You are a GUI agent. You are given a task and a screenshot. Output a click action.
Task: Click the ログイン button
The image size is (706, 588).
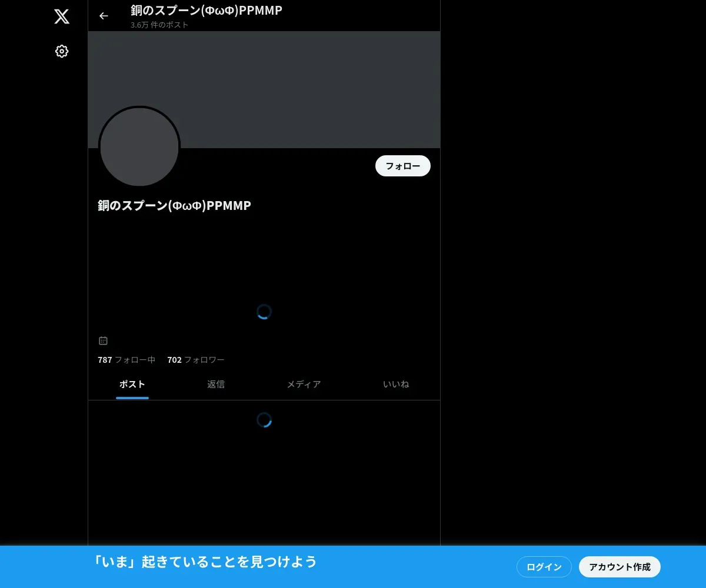pos(544,567)
